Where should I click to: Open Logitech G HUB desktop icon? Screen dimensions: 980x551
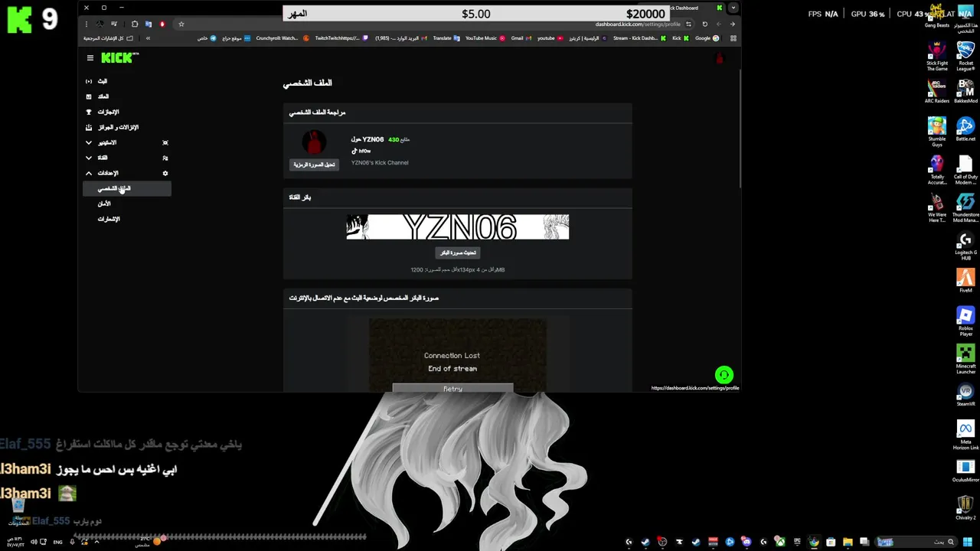tap(965, 246)
